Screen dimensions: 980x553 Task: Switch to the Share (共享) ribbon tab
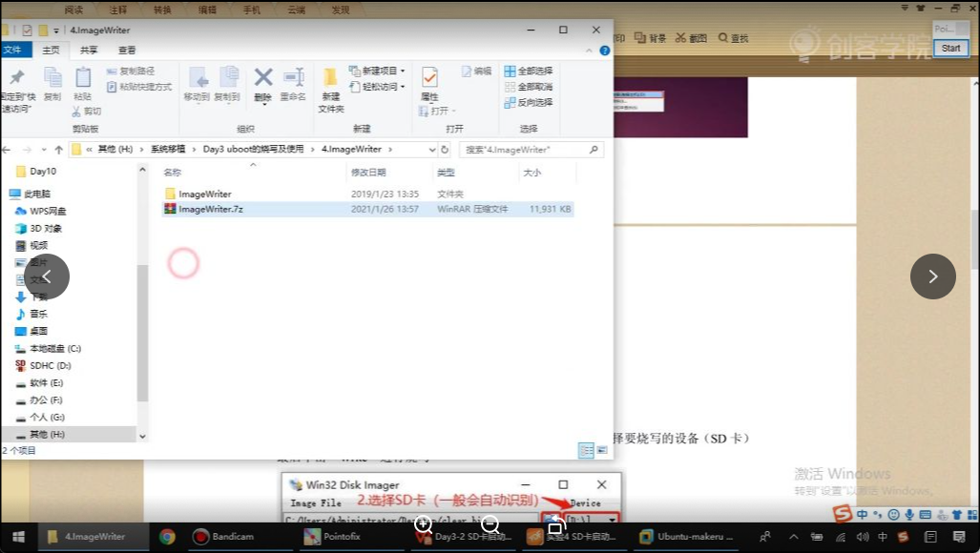pyautogui.click(x=89, y=50)
